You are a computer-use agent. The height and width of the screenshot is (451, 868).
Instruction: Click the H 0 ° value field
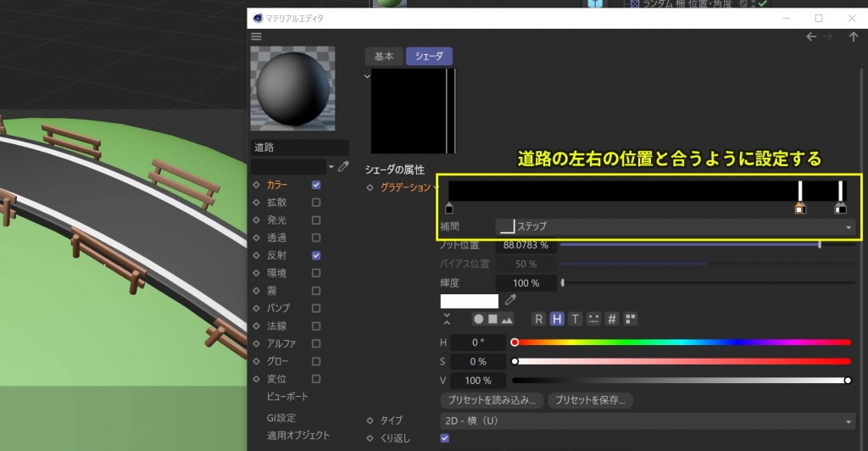(x=478, y=342)
